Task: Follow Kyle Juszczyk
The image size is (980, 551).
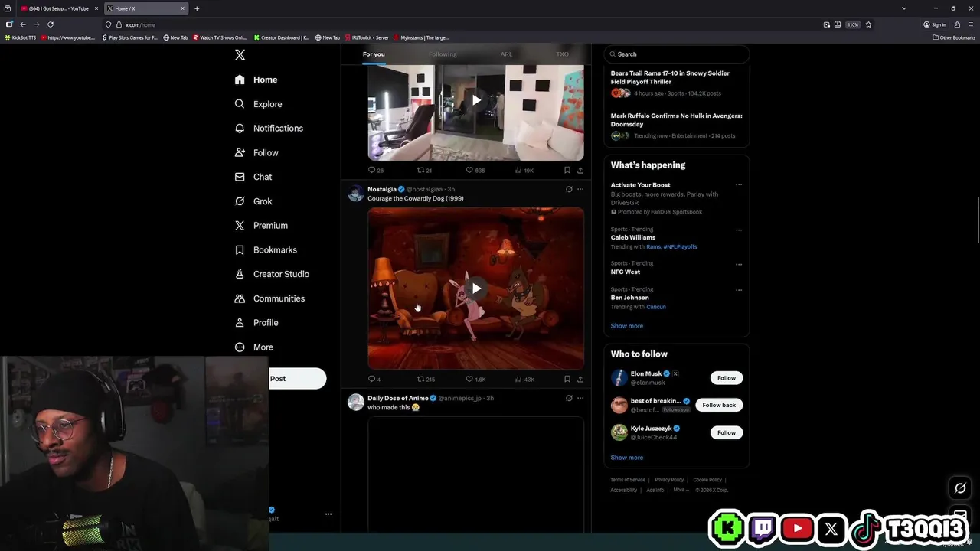Action: click(x=727, y=432)
